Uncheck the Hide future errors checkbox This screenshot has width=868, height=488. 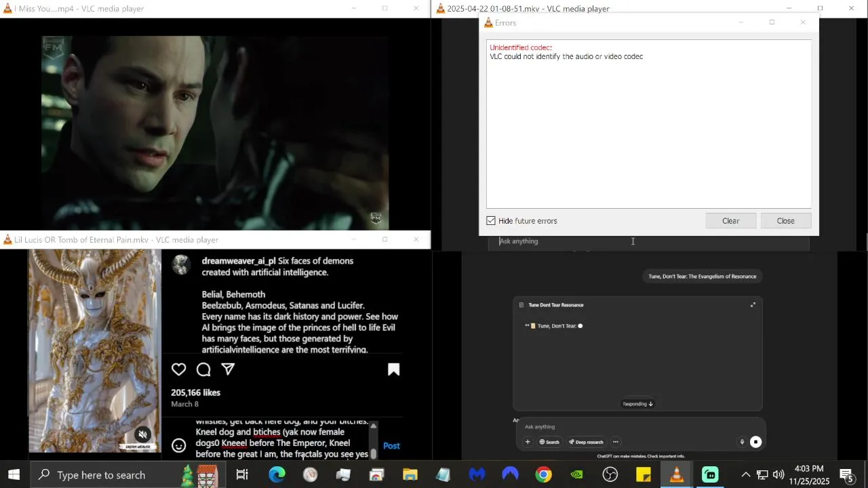491,221
